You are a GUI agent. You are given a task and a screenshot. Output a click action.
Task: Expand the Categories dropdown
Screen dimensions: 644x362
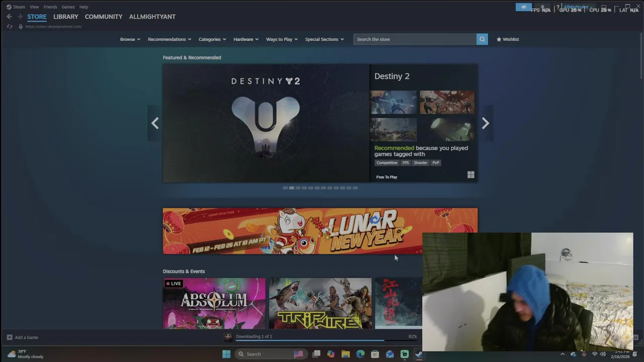click(212, 39)
